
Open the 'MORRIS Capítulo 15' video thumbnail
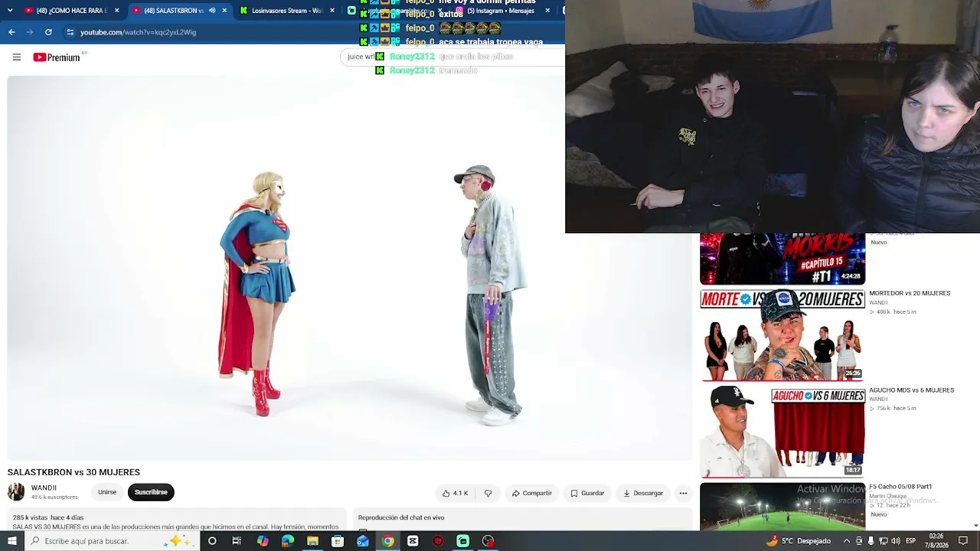(782, 259)
